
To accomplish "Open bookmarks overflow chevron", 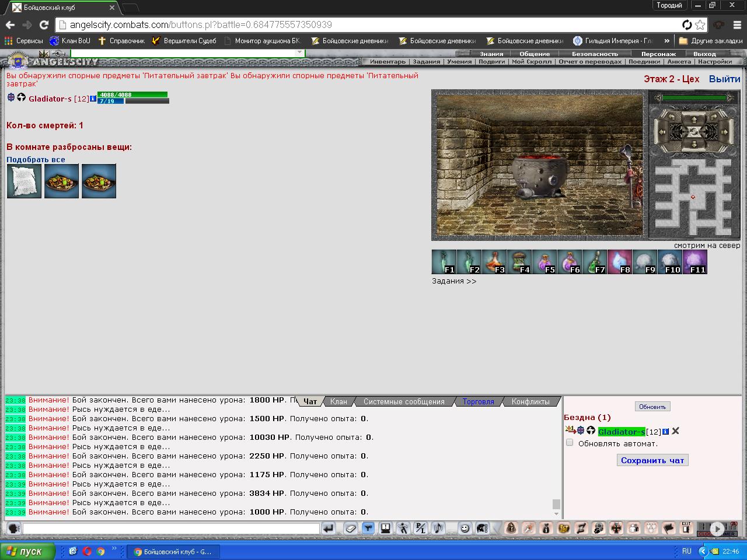I will [x=666, y=41].
